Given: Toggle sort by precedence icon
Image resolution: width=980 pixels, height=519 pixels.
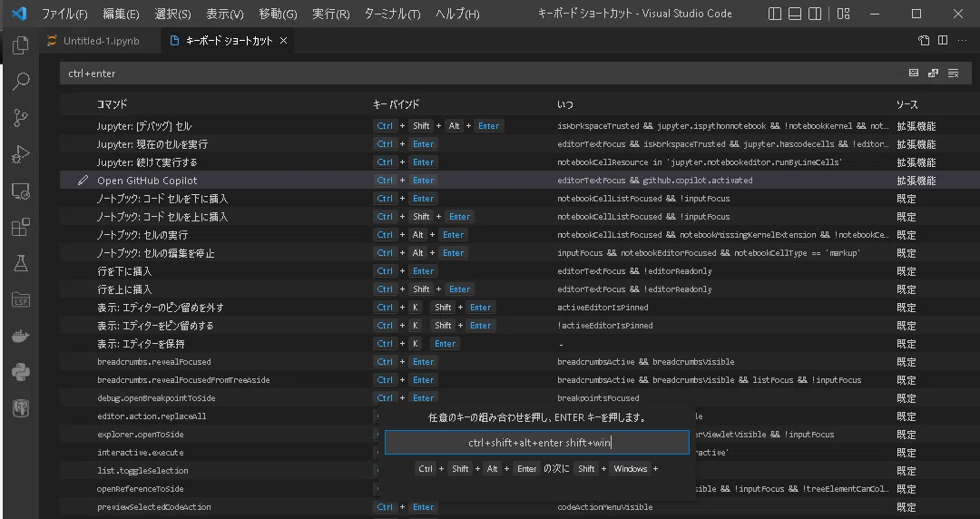Looking at the screenshot, I should 933,73.
